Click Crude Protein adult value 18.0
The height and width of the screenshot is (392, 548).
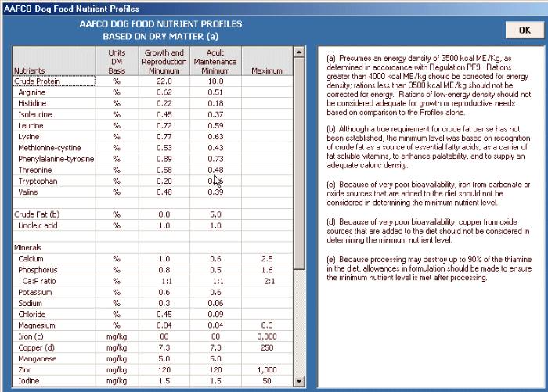coord(215,81)
